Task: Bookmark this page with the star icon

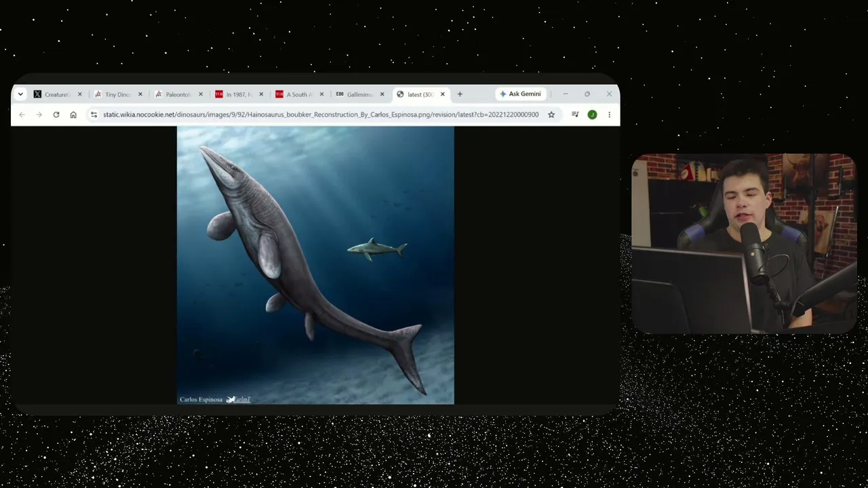Action: pos(551,115)
